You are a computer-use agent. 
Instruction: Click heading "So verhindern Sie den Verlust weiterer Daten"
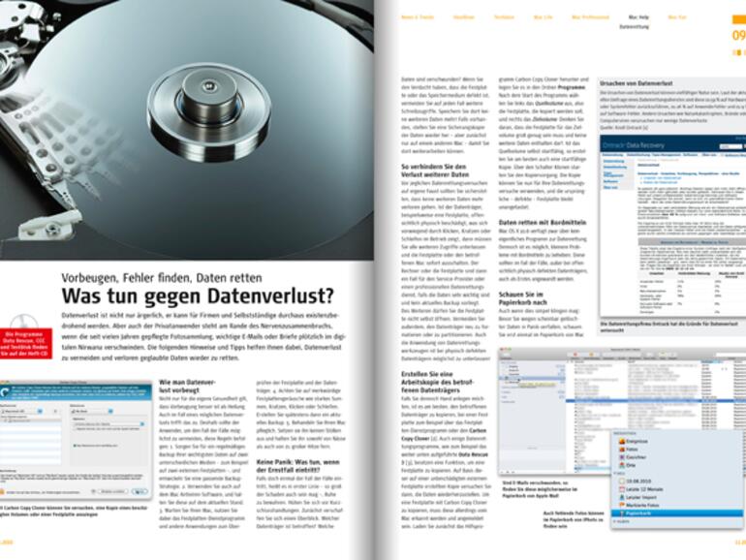434,171
